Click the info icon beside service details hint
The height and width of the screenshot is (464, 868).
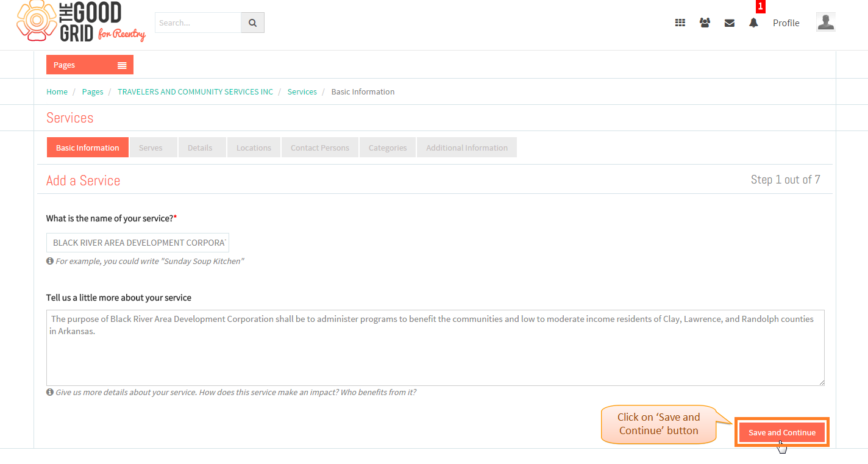point(50,392)
